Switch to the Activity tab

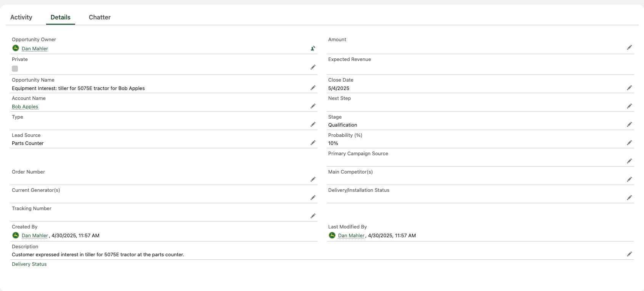pos(21,17)
